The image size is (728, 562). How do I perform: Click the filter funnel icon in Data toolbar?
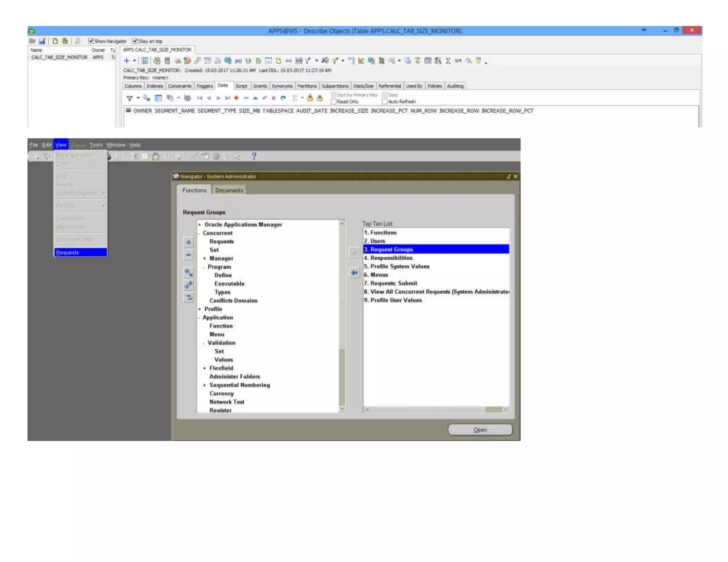[129, 98]
